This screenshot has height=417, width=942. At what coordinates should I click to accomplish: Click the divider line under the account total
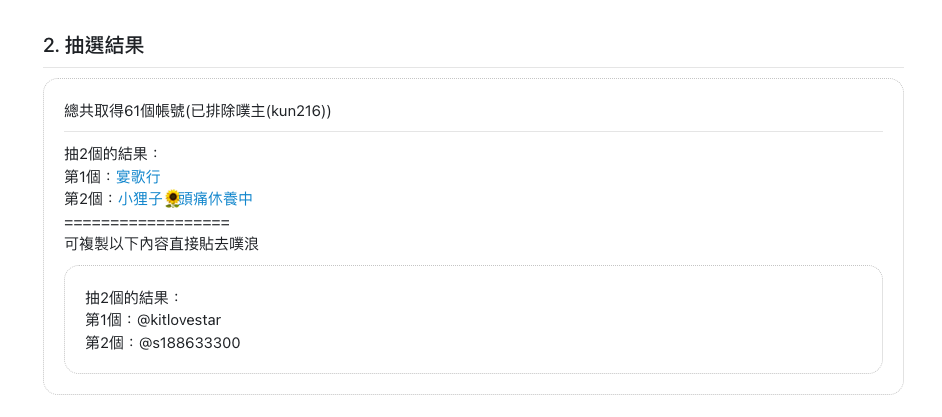click(473, 131)
